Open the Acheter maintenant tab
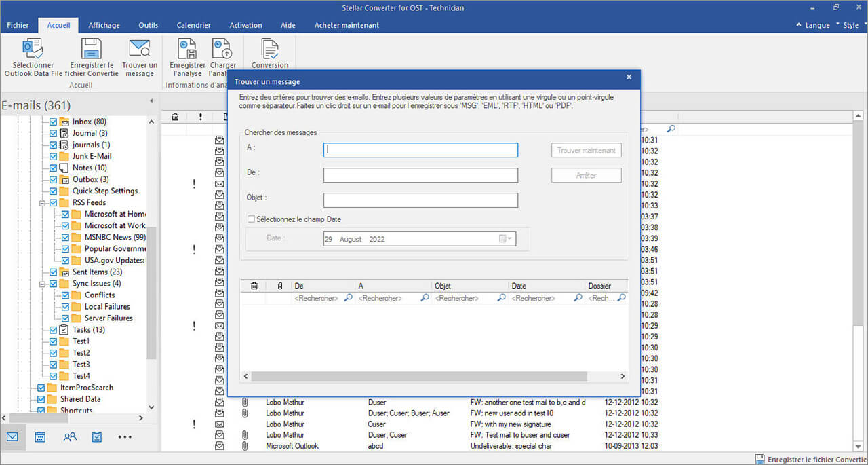The height and width of the screenshot is (465, 868). (347, 25)
